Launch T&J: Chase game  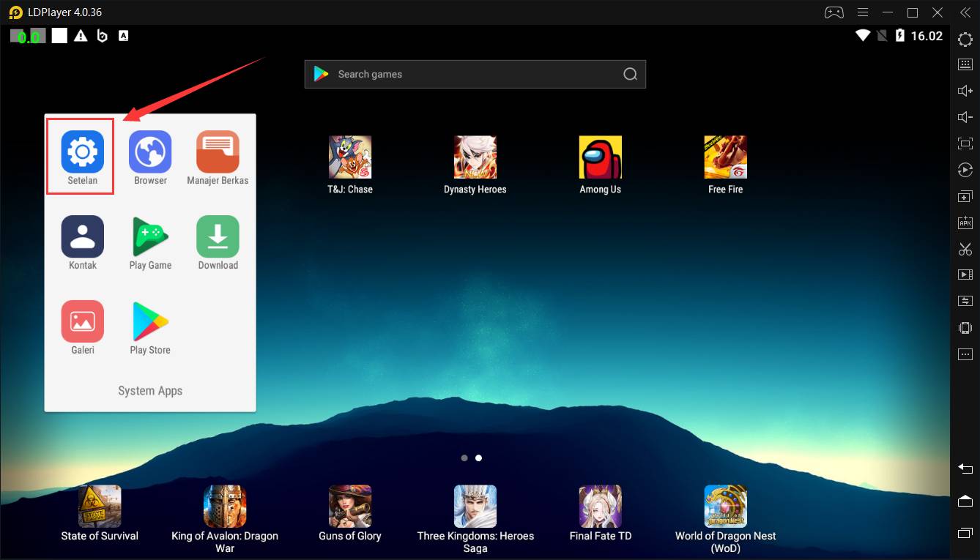tap(350, 157)
